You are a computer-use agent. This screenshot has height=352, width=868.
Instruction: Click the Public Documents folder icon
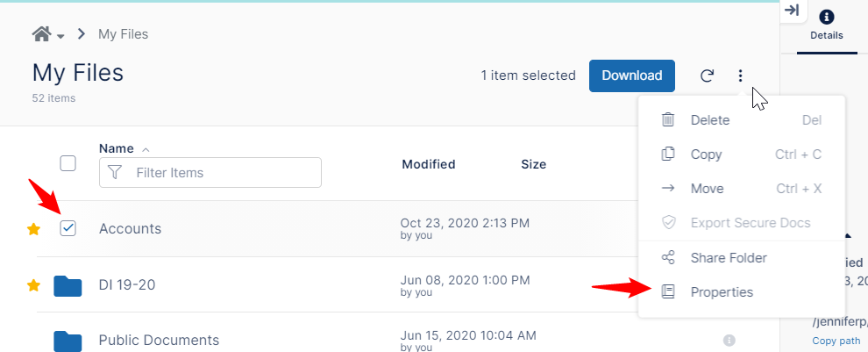(x=68, y=340)
